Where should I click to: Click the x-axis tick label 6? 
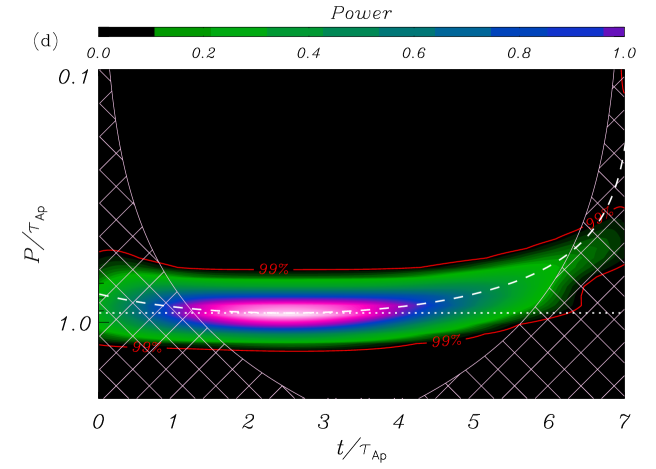point(549,422)
